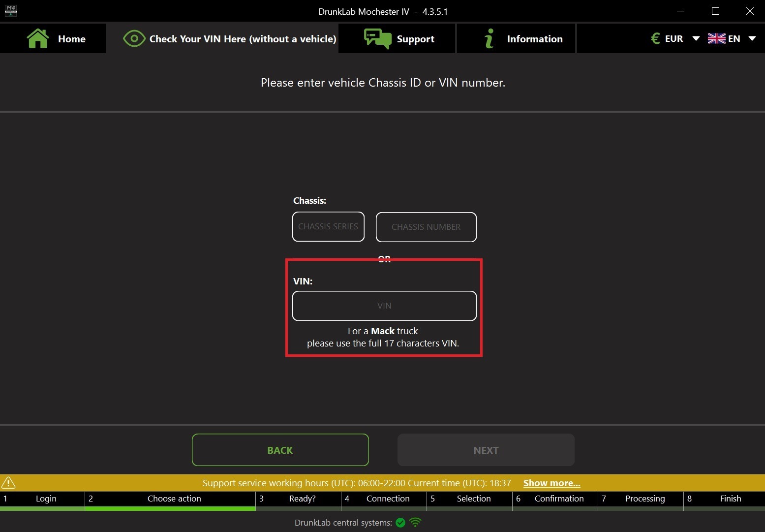This screenshot has width=765, height=532.
Task: Click the Chassis Series input field
Action: pos(328,227)
